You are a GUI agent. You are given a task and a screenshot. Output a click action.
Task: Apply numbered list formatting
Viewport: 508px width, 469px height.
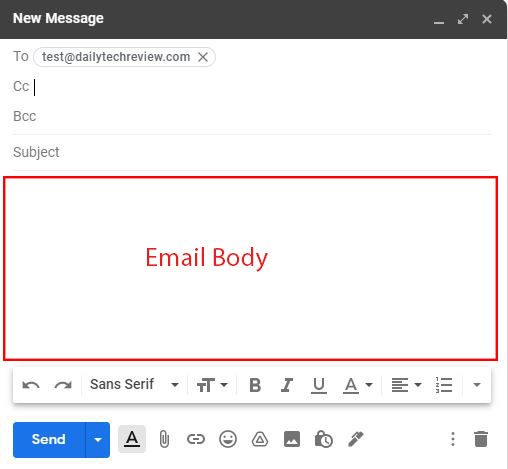444,385
